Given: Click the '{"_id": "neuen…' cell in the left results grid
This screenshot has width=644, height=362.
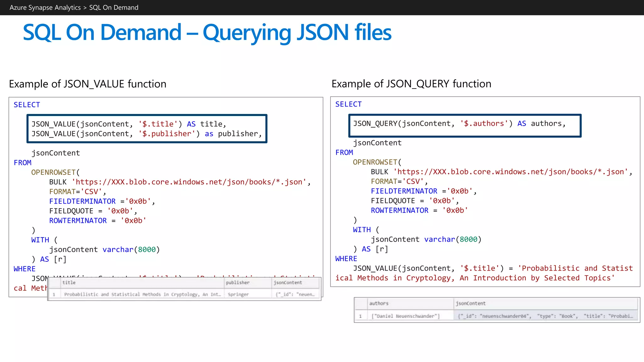Looking at the screenshot, I should click(x=295, y=294).
